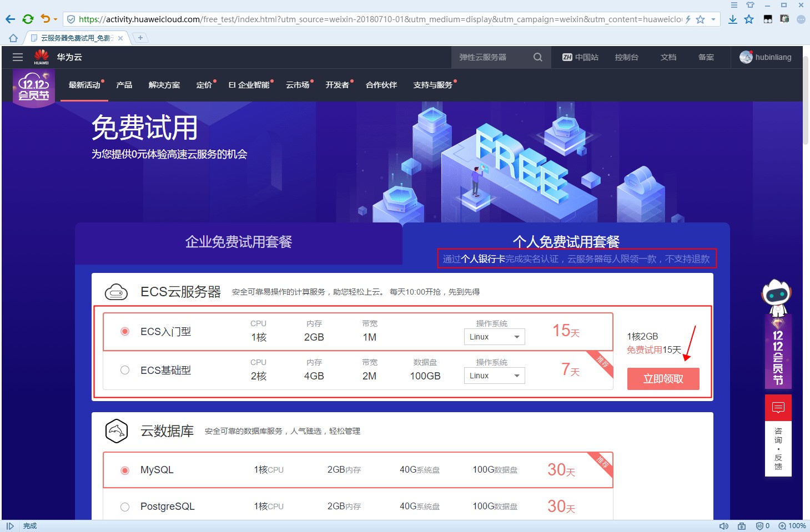Open the 云市场 menu
Viewport: 810px width, 532px height.
pyautogui.click(x=298, y=85)
